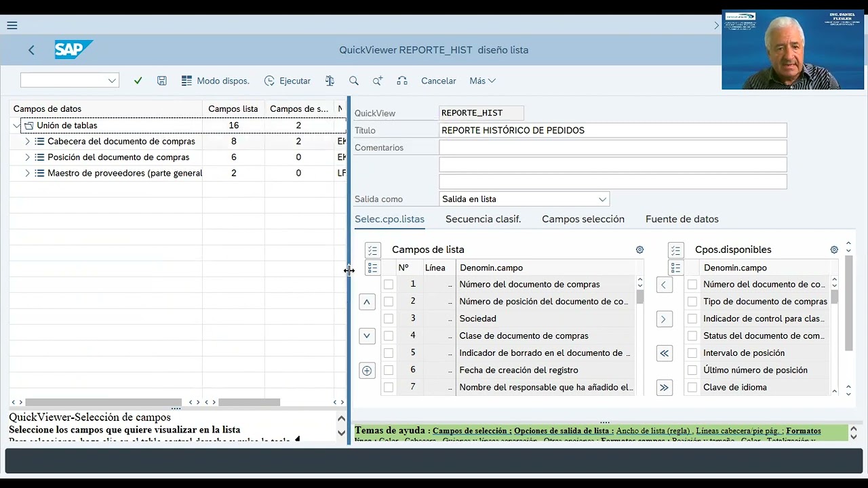The image size is (868, 488).
Task: Click Unión de tablas folder icon
Action: (x=28, y=125)
